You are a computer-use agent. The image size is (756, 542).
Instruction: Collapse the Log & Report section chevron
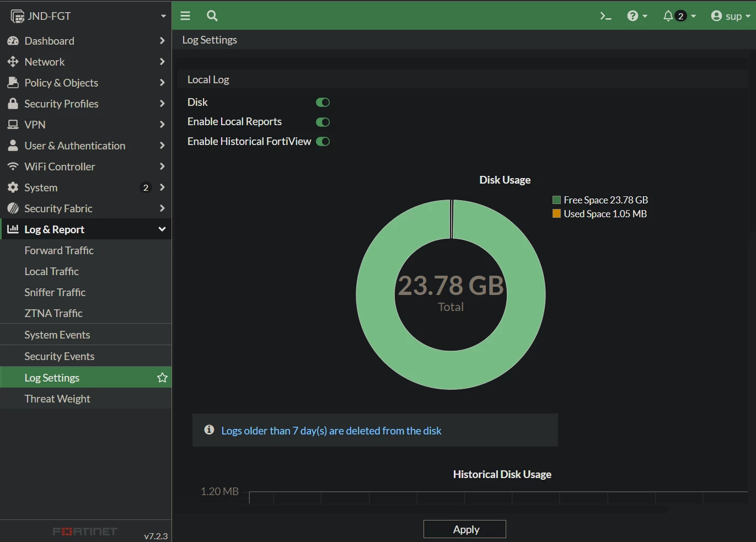[162, 229]
